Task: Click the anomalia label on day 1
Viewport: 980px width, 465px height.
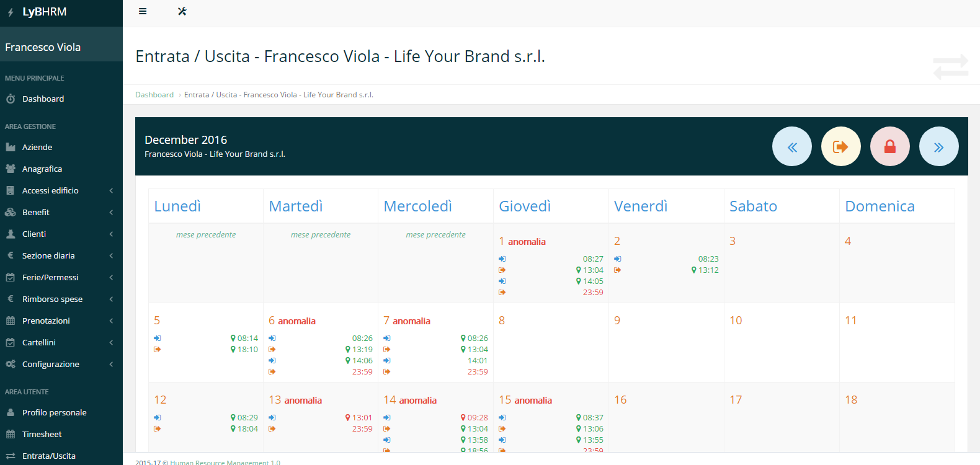Action: [x=527, y=242]
